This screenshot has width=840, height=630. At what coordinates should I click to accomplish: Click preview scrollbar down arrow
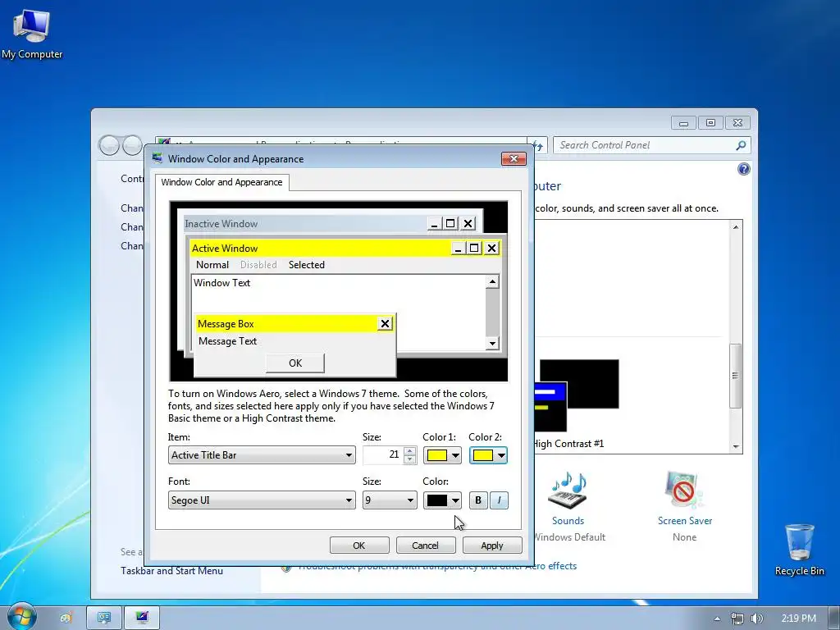(492, 343)
